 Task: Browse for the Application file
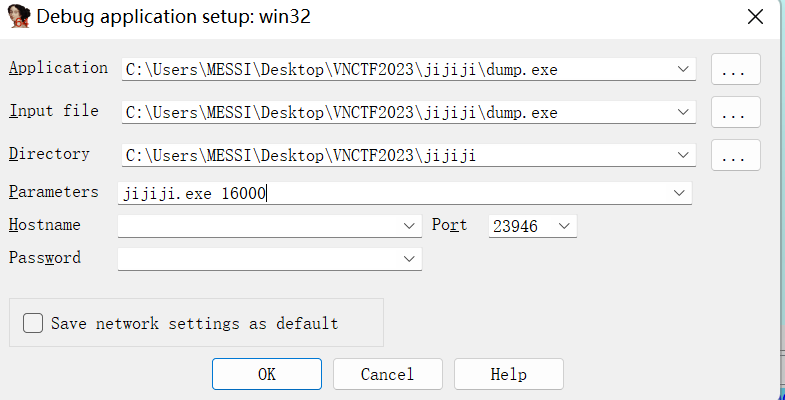point(735,69)
